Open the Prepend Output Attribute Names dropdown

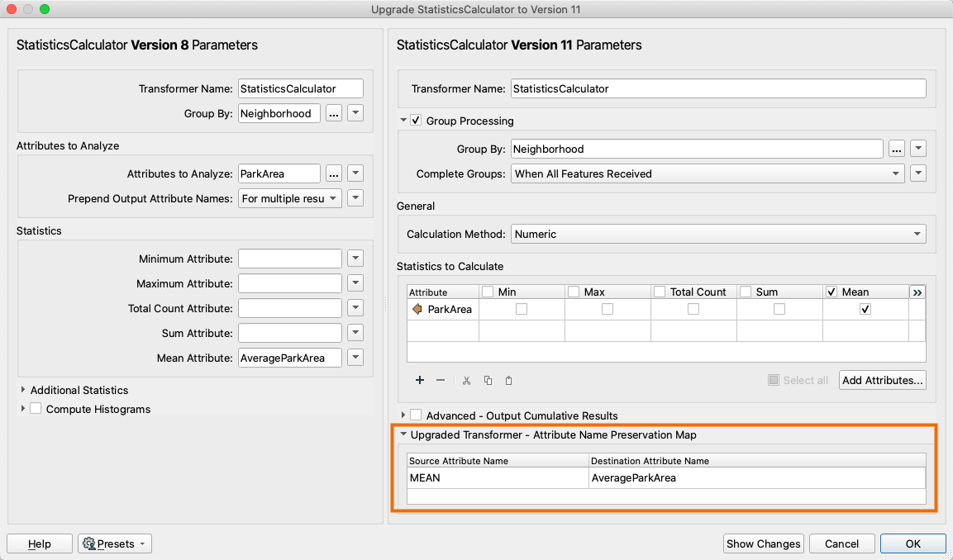tap(290, 198)
